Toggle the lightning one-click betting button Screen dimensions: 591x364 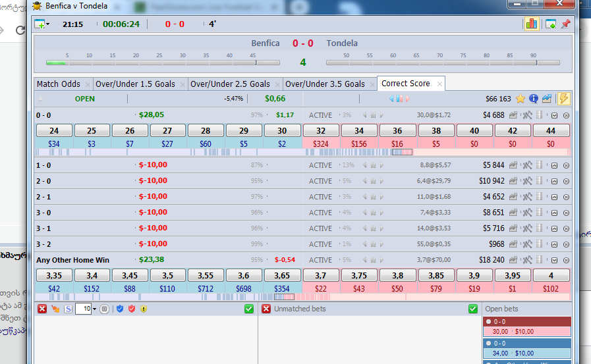[x=563, y=99]
